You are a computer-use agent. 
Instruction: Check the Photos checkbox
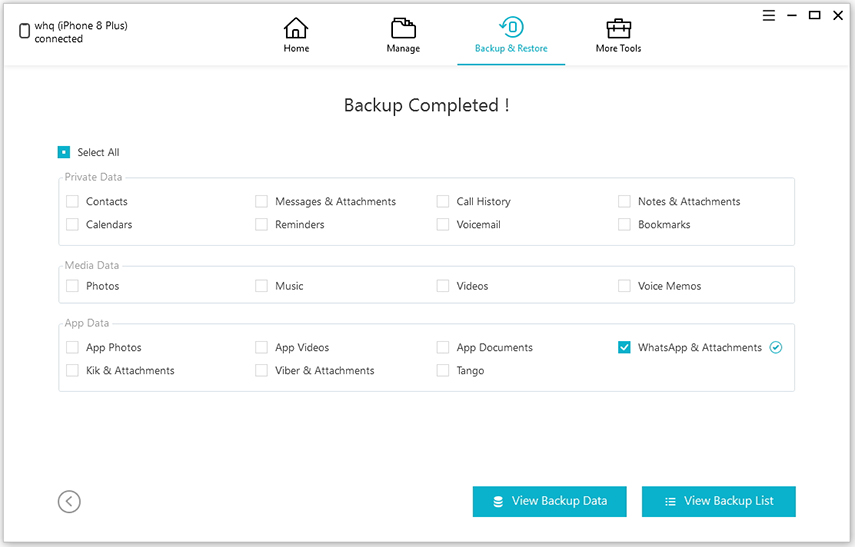click(x=72, y=286)
